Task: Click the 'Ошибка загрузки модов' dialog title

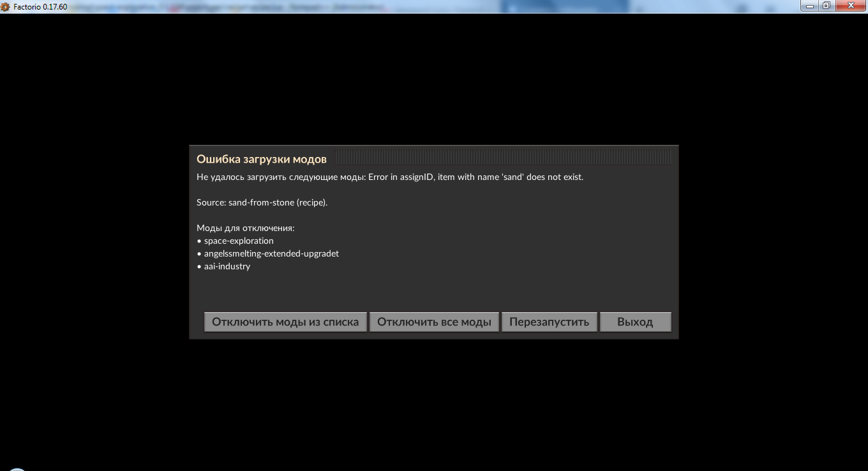Action: 262,159
